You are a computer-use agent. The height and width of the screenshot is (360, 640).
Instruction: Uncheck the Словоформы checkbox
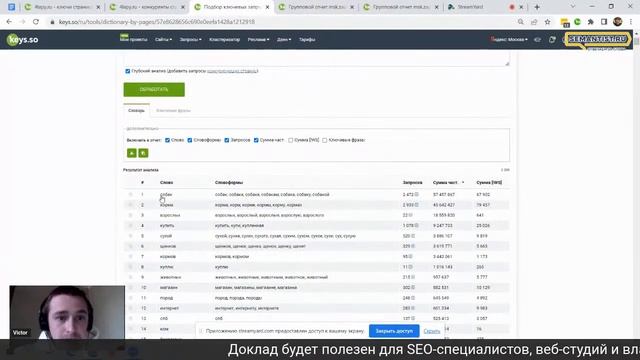pyautogui.click(x=190, y=140)
